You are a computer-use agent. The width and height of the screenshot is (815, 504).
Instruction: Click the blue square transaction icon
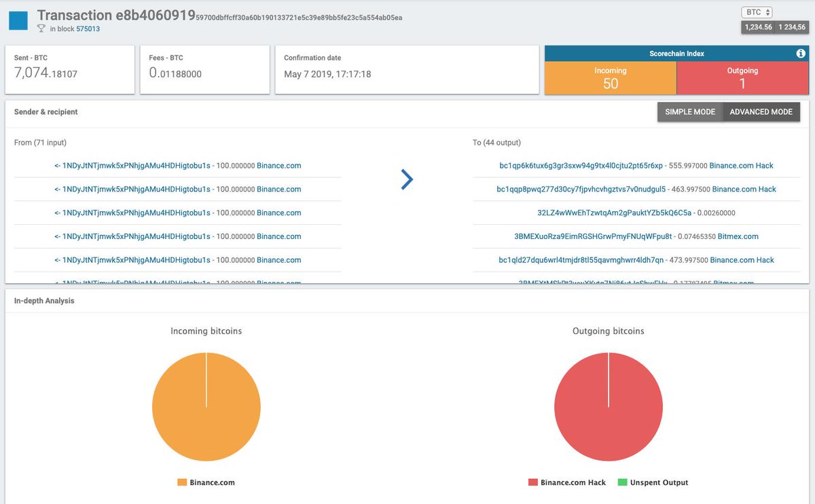(x=18, y=20)
